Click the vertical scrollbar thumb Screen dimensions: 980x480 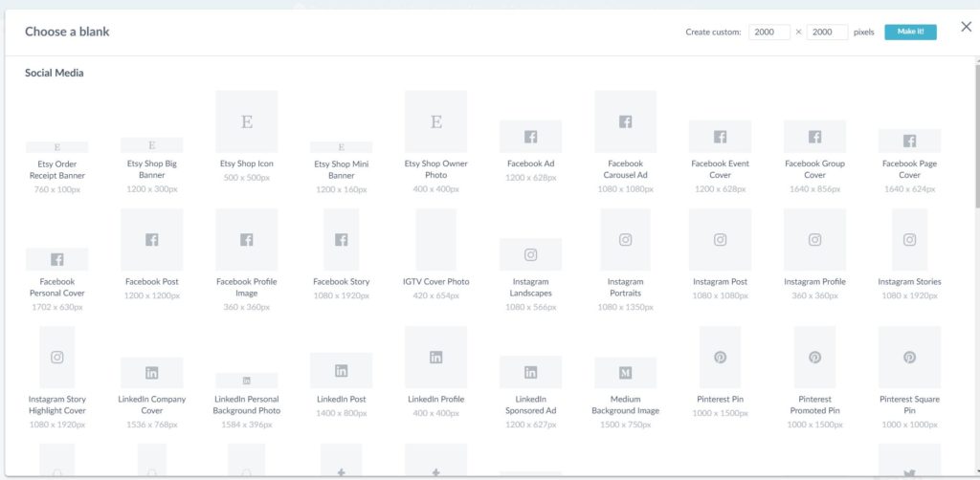[975, 134]
